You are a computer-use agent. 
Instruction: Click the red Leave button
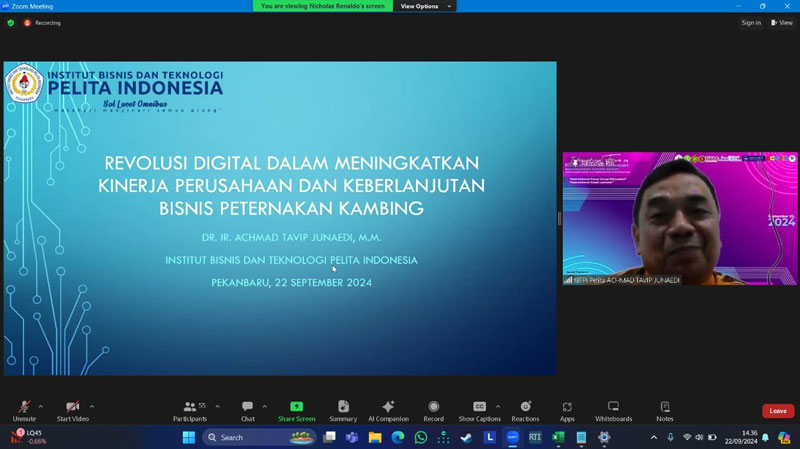point(777,411)
